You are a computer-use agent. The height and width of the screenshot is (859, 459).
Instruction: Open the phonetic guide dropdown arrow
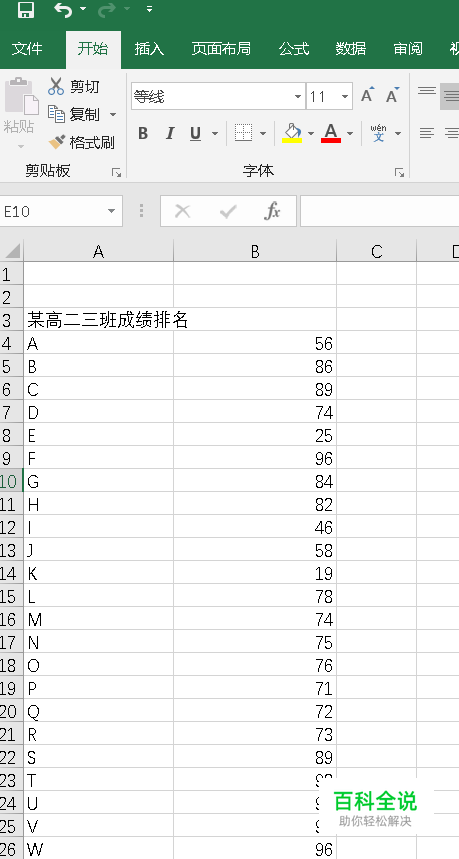(x=398, y=133)
